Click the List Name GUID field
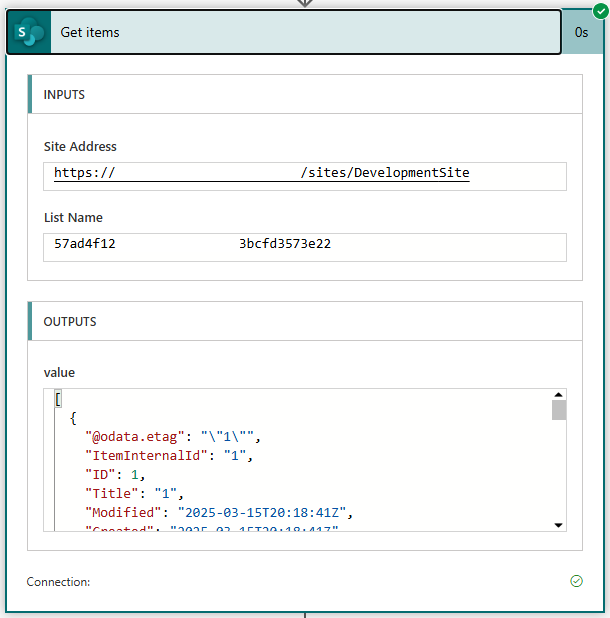 point(305,244)
